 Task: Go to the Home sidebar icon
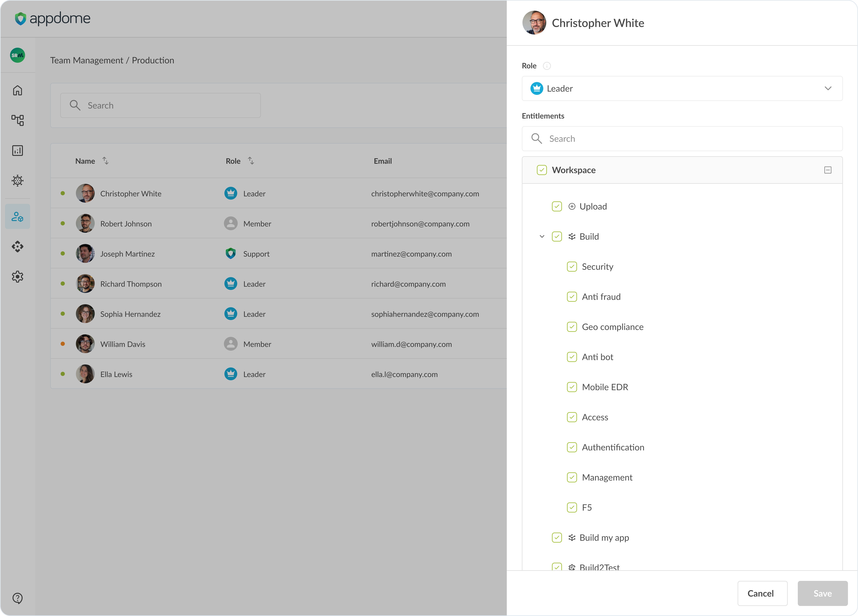click(17, 90)
